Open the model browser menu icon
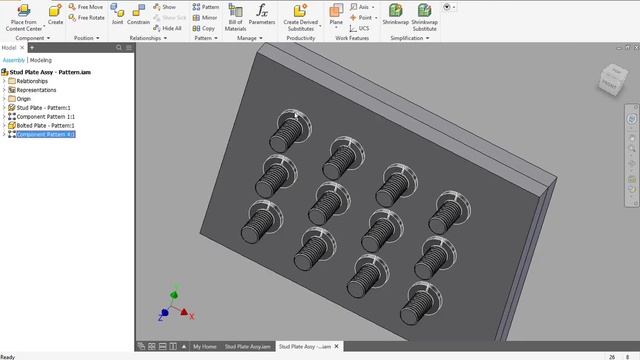The height and width of the screenshot is (360, 640). [x=129, y=48]
